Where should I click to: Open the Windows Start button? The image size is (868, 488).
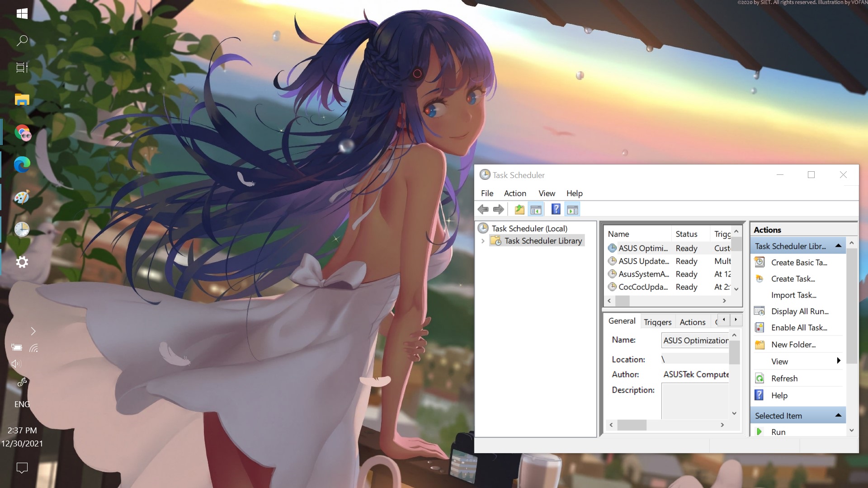click(x=22, y=14)
